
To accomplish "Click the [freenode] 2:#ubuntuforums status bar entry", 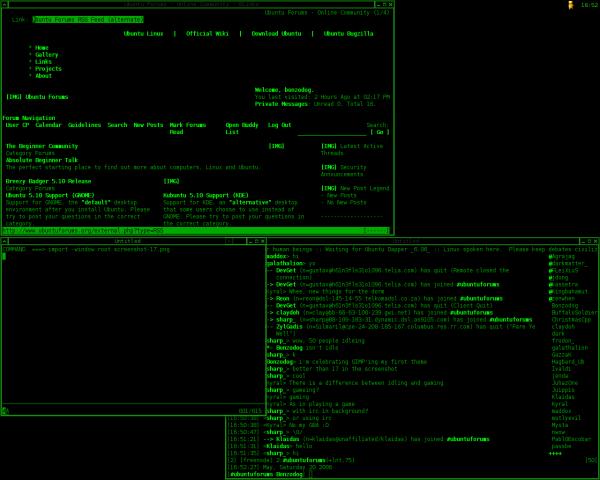I will [x=291, y=460].
